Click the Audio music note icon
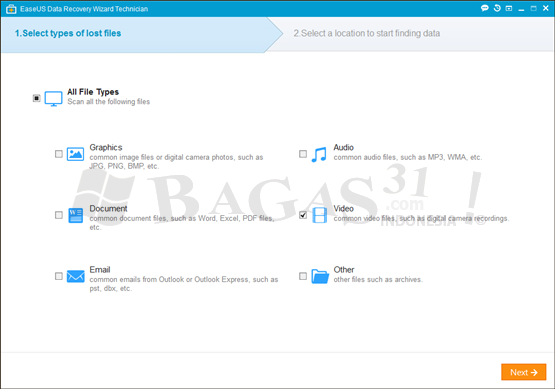 [x=319, y=154]
